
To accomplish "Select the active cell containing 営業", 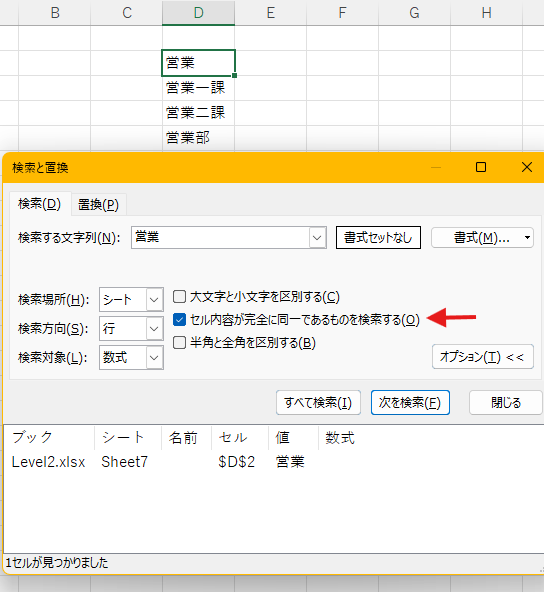I will pos(199,63).
